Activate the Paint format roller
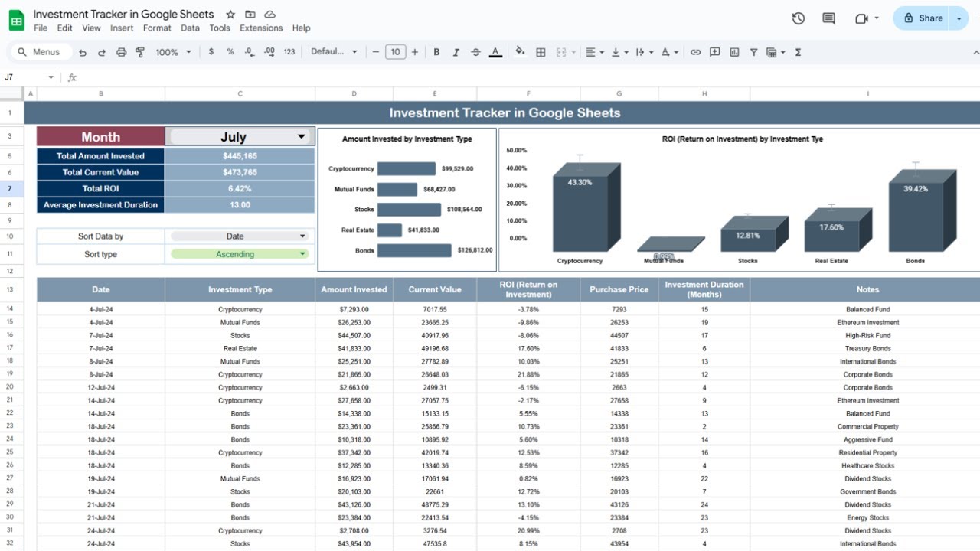980x551 pixels. [140, 52]
